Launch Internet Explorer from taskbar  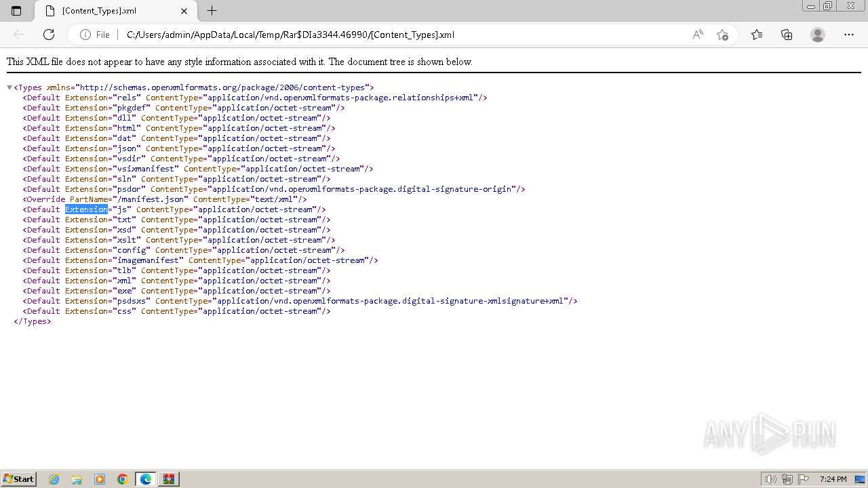(x=54, y=479)
